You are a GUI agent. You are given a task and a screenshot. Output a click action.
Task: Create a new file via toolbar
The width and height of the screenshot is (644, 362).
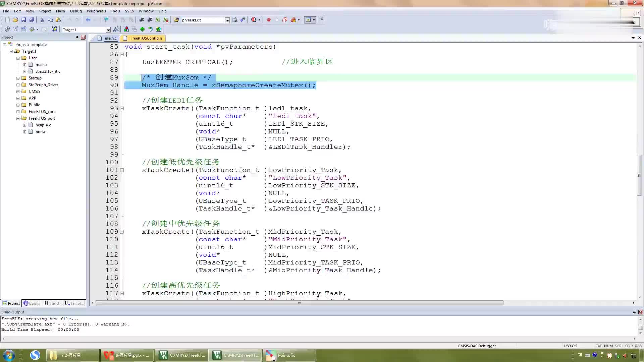[x=7, y=20]
